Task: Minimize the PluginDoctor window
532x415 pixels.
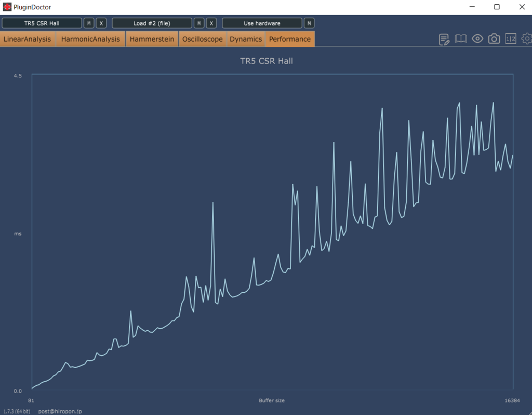Action: [x=472, y=7]
